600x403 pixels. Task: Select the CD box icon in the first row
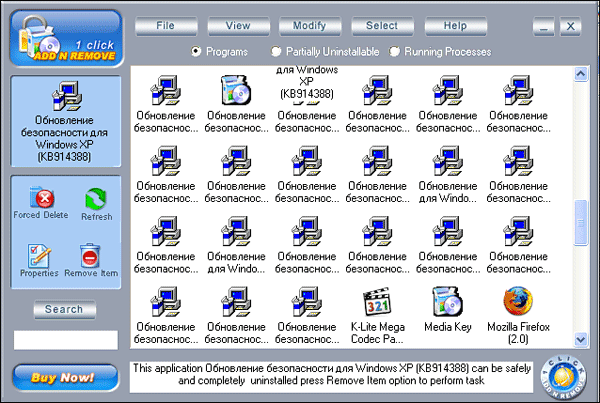(x=236, y=90)
